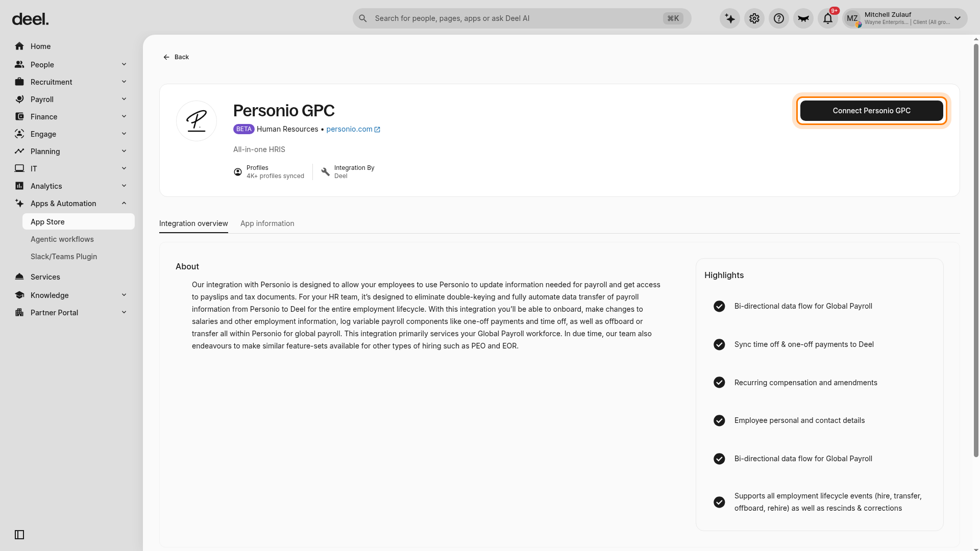Expand the Analytics menu chevron
The height and width of the screenshot is (551, 980).
point(124,186)
